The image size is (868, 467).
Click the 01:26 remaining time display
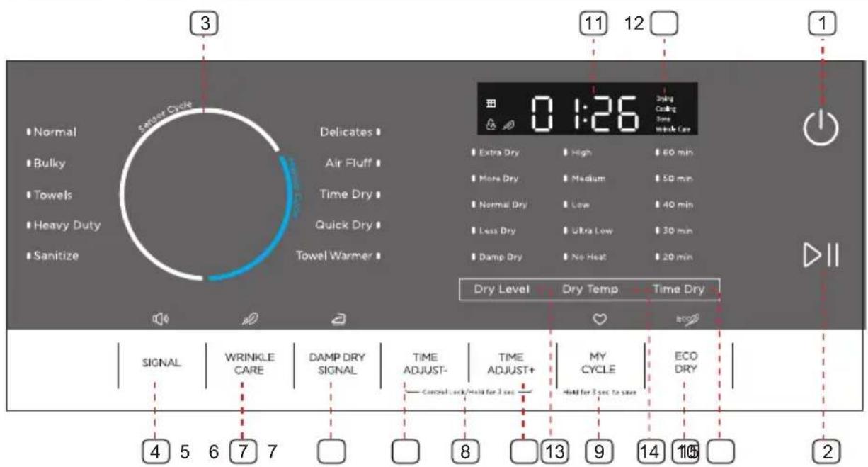click(x=585, y=113)
